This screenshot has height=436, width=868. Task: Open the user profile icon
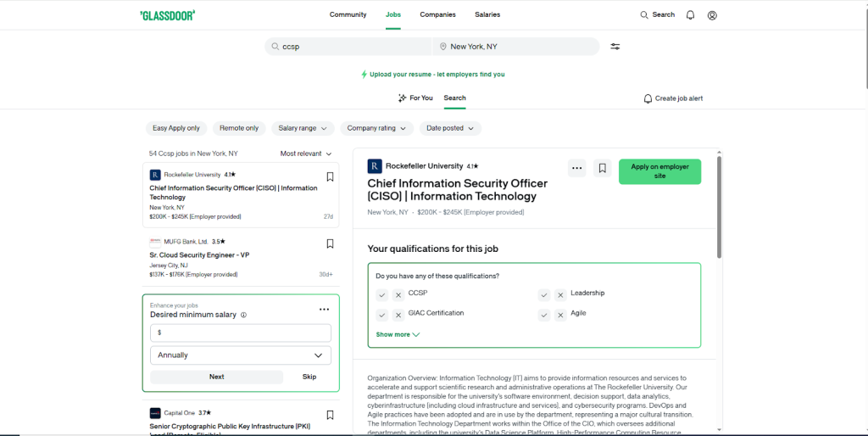[x=712, y=15]
